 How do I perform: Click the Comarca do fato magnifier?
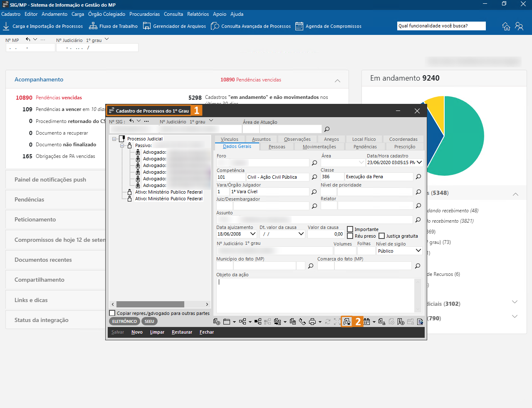418,266
